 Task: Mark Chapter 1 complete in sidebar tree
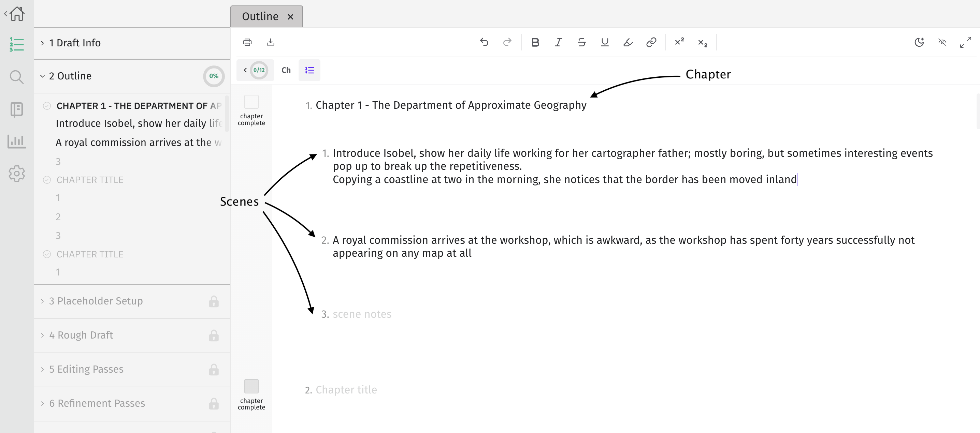[x=47, y=106]
